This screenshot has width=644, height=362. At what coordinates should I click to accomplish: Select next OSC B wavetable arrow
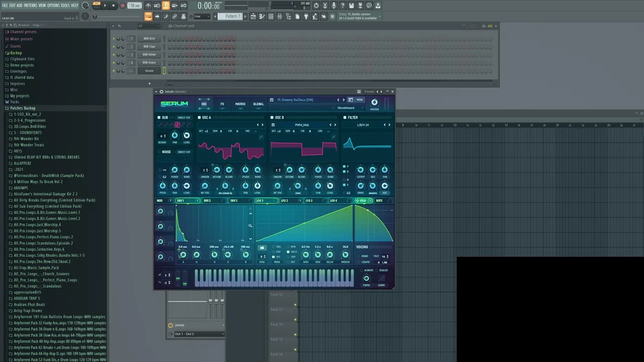pyautogui.click(x=336, y=125)
